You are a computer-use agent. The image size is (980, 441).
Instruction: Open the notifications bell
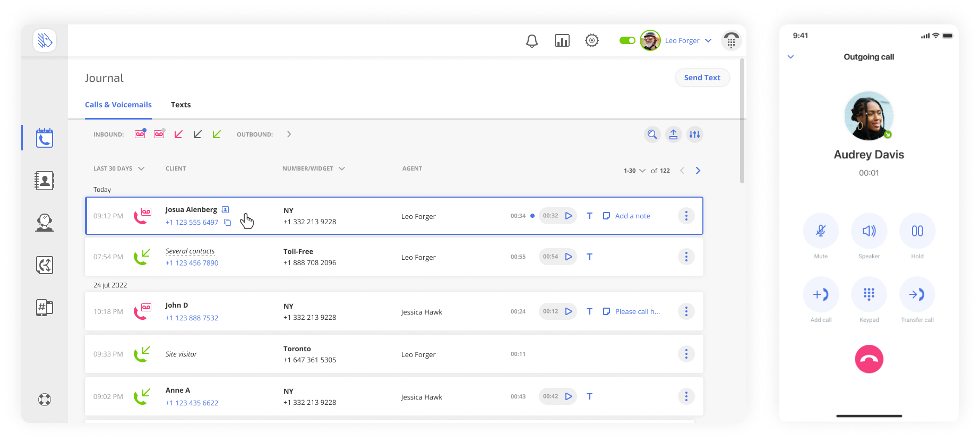pyautogui.click(x=531, y=41)
